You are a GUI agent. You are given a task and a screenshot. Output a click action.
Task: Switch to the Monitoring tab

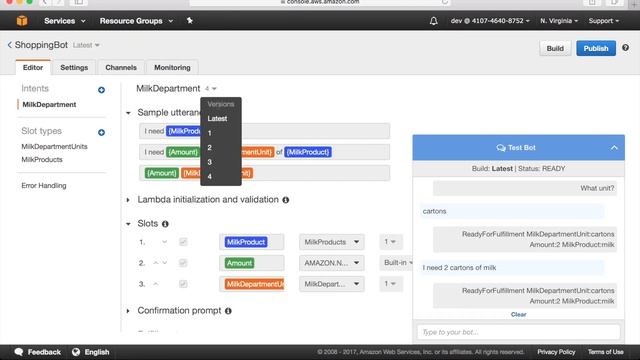(x=172, y=67)
